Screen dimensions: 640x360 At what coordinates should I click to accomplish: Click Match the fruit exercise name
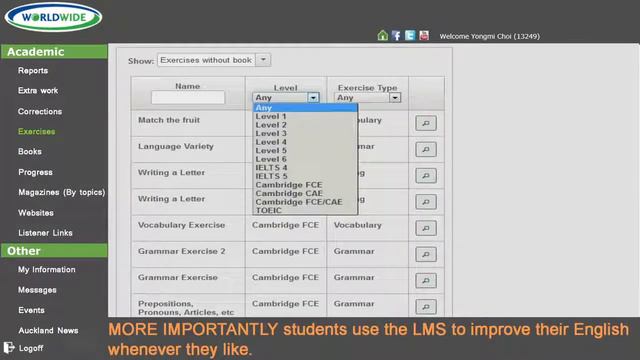[169, 120]
